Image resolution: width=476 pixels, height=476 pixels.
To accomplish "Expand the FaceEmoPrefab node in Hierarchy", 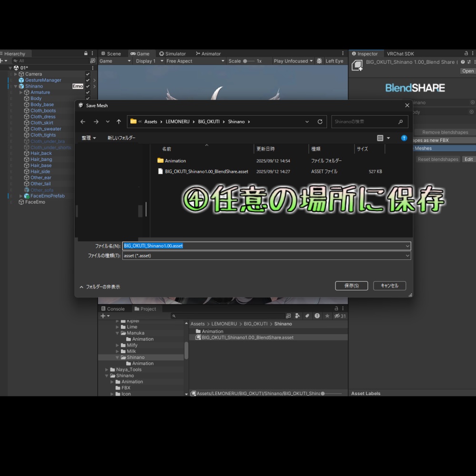I will pyautogui.click(x=21, y=196).
